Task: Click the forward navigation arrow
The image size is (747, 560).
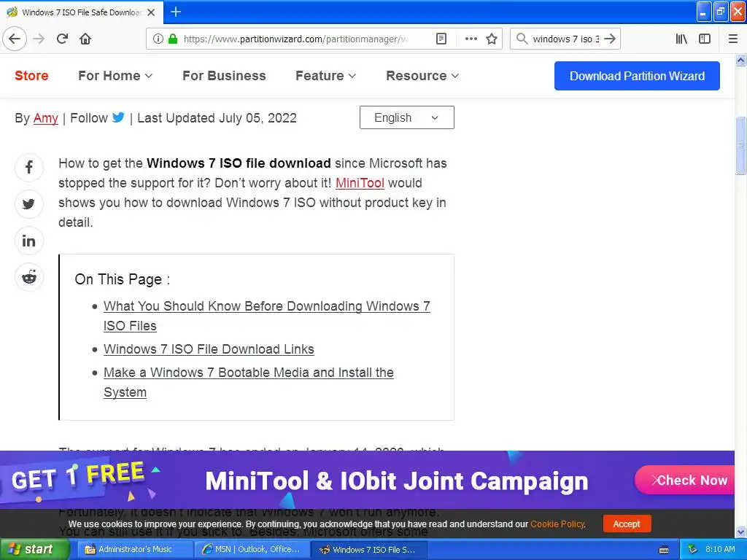Action: 39,39
